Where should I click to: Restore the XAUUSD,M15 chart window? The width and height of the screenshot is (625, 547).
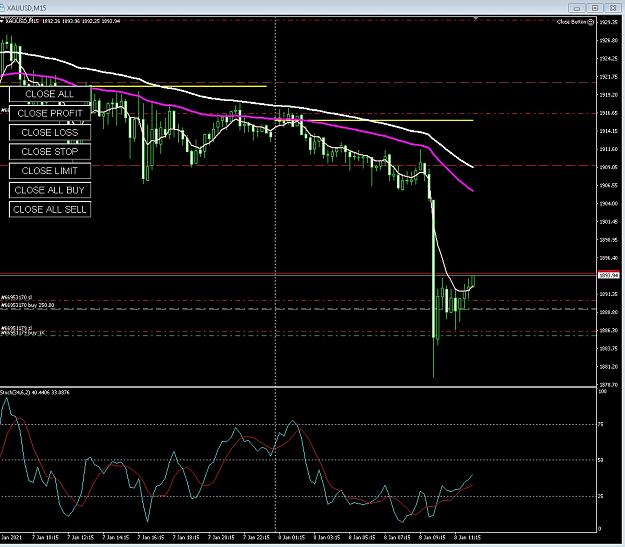pyautogui.click(x=595, y=8)
